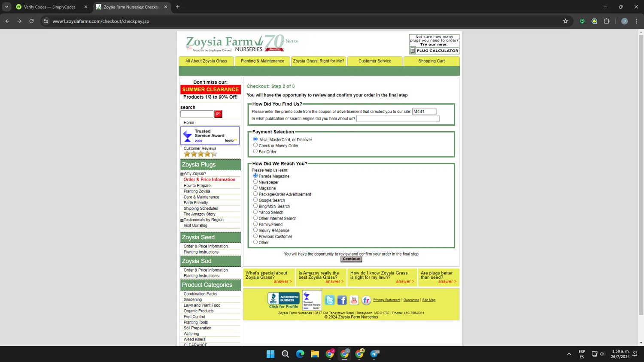Click the Flickr icon in footer

click(x=366, y=300)
